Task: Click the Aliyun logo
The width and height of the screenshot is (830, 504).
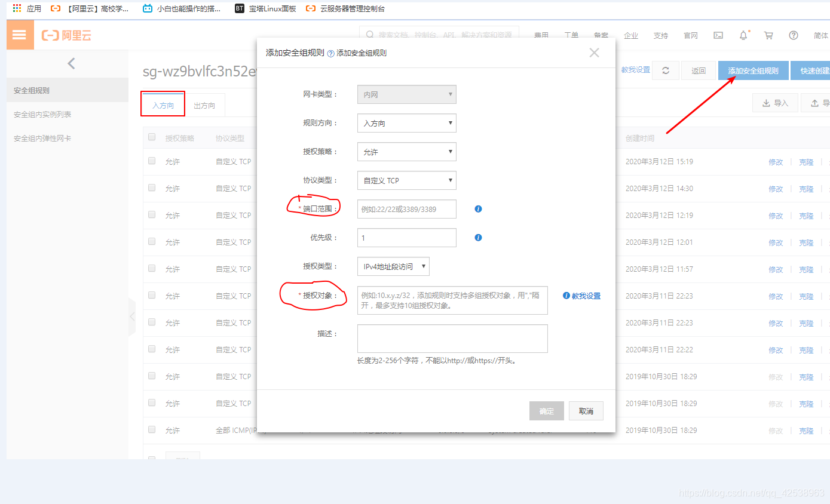Action: tap(66, 36)
